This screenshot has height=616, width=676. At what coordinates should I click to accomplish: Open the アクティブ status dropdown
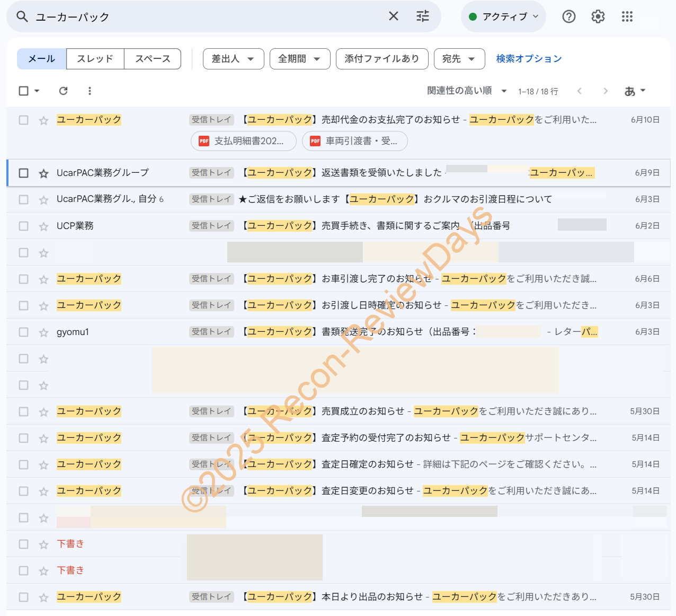503,17
